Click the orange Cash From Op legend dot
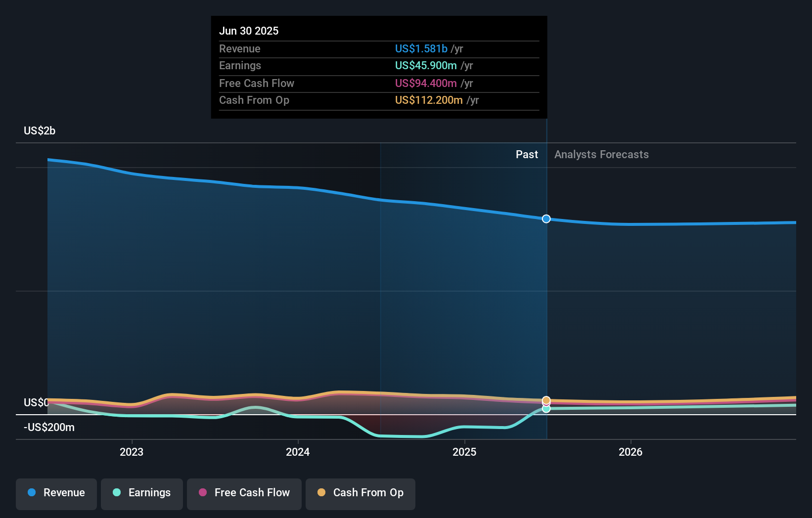The image size is (812, 518). click(321, 492)
